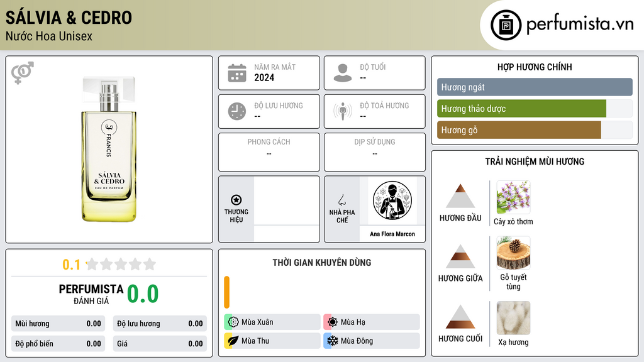Viewport: 644px width, 362px height.
Task: Click the five-star rating row
Action: 121,264
